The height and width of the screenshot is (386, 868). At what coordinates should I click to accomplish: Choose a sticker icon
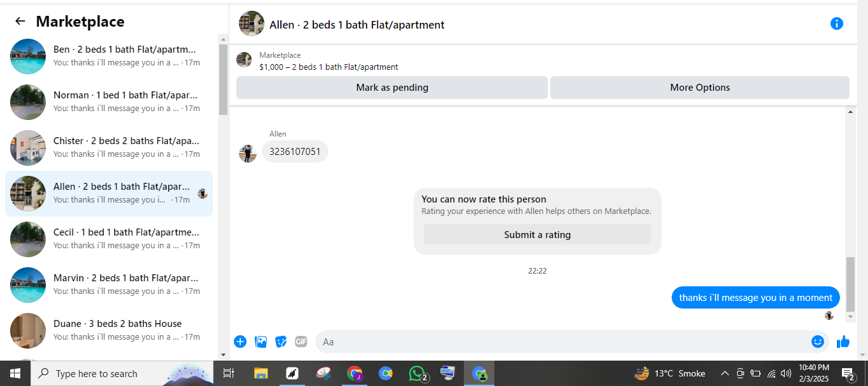coord(281,342)
